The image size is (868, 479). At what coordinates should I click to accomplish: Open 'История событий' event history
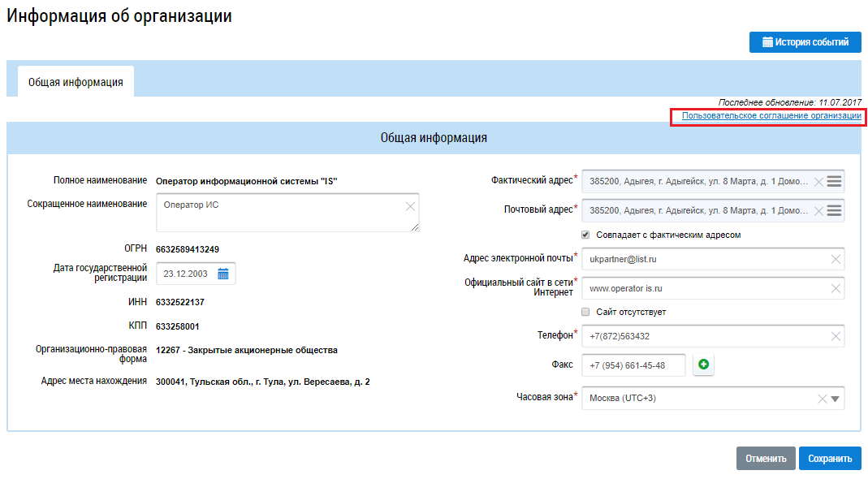805,42
